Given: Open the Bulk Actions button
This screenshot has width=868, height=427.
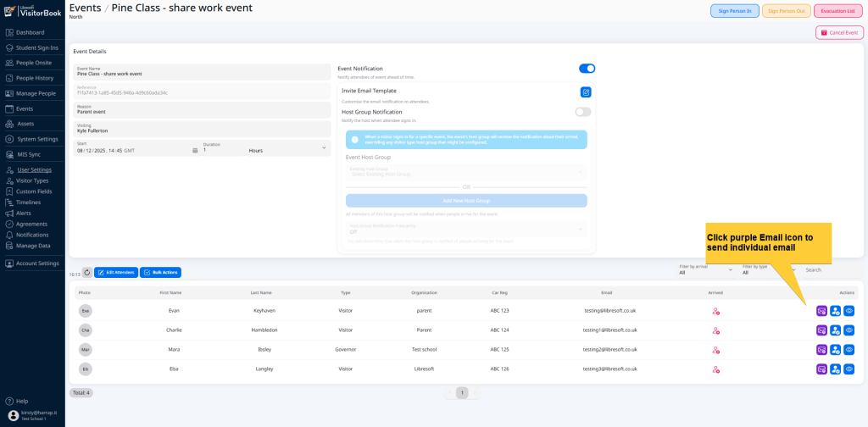Looking at the screenshot, I should point(160,273).
